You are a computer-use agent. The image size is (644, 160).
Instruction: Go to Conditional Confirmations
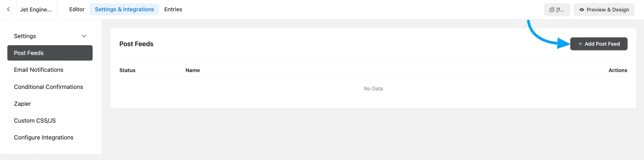tap(48, 87)
